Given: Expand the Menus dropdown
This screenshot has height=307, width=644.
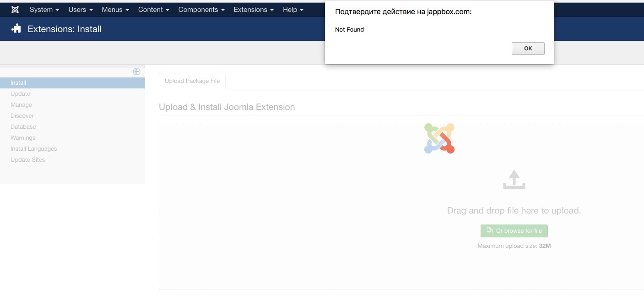Looking at the screenshot, I should pos(115,9).
